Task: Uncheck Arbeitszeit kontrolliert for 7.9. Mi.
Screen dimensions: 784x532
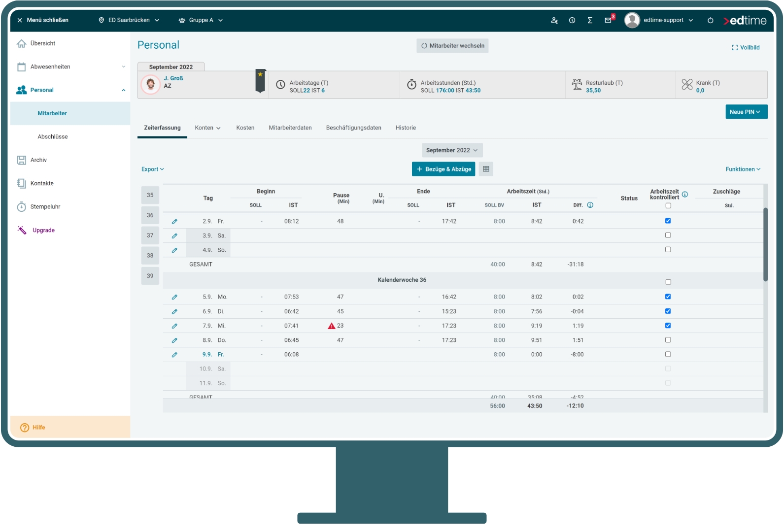Action: click(668, 325)
